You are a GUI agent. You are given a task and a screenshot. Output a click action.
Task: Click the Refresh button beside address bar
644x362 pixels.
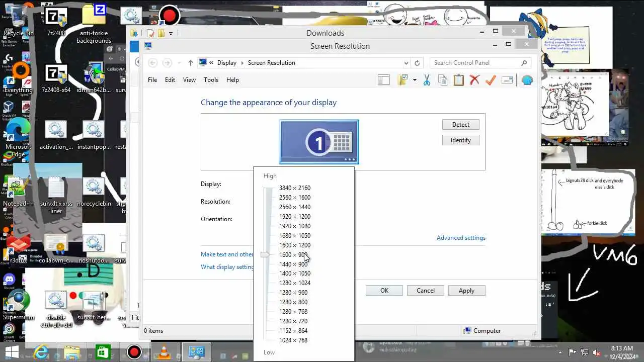coord(417,63)
